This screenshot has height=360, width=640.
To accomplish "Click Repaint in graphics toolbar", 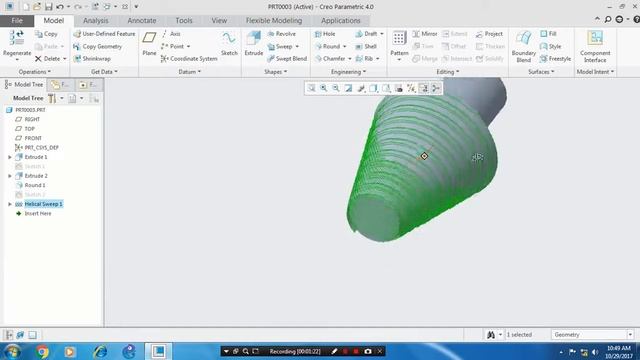I will [348, 88].
